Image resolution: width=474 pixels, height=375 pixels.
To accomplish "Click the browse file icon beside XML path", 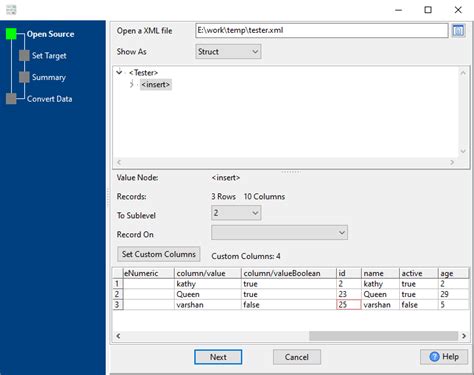I will coord(458,31).
